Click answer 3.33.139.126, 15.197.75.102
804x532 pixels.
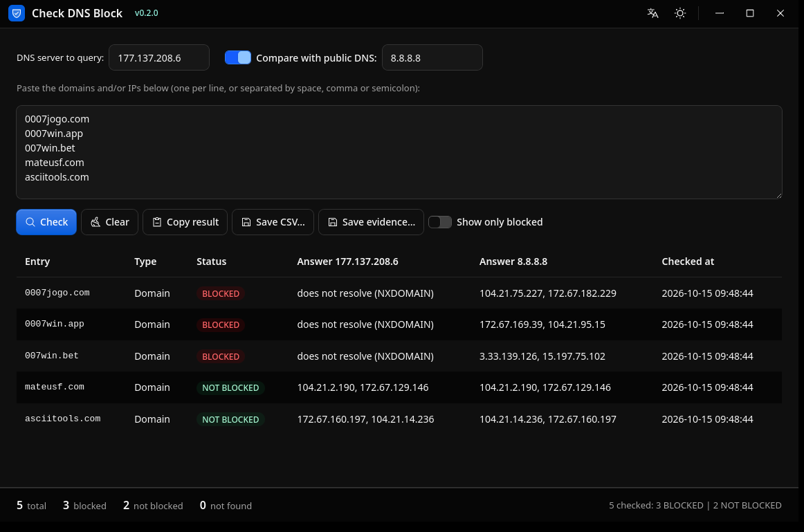click(x=542, y=356)
